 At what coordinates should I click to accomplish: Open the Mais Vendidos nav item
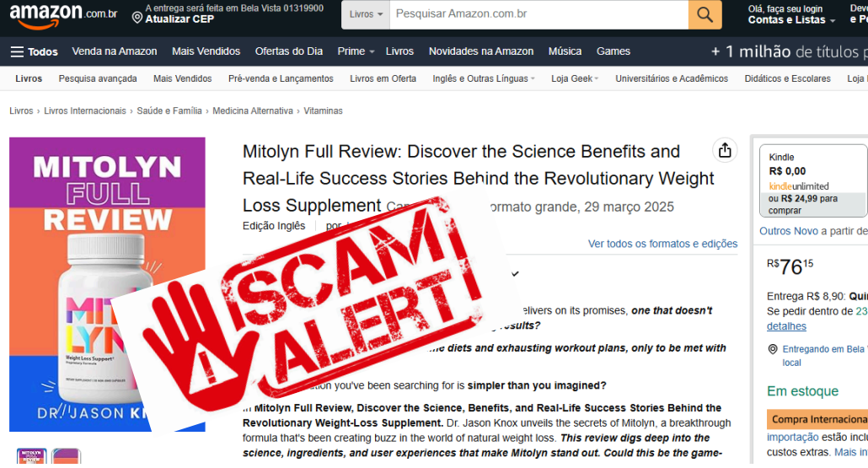click(x=206, y=51)
